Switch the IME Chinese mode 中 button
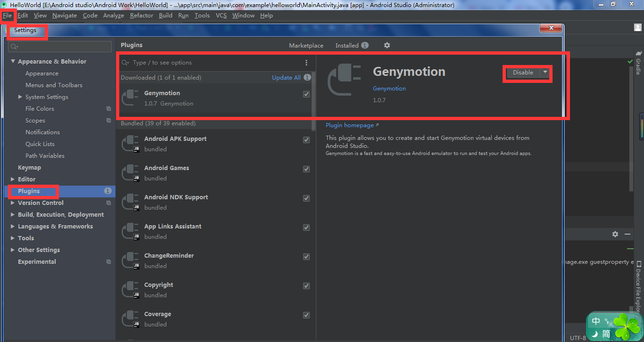This screenshot has height=342, width=644. (x=596, y=321)
